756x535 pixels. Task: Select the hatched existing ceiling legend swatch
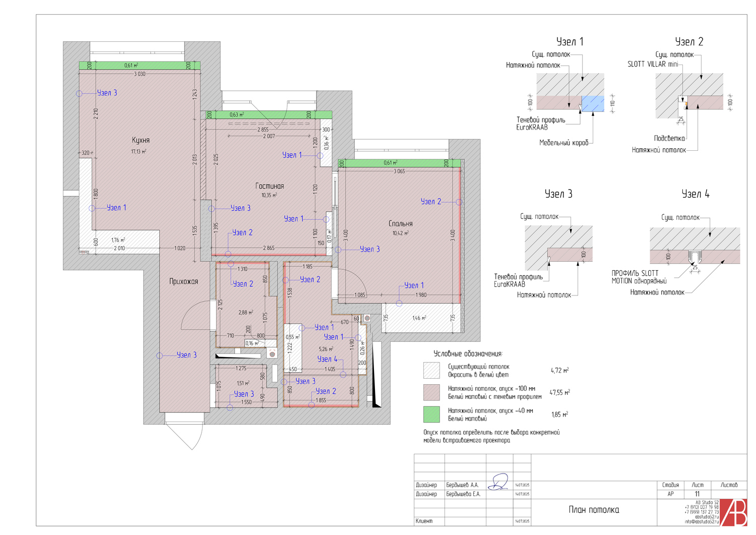[431, 370]
